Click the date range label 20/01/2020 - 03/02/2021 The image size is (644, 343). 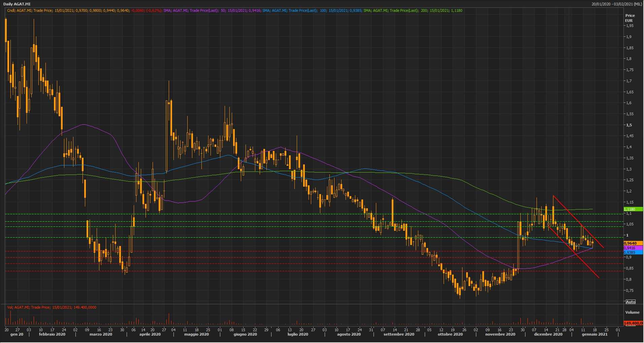(x=617, y=4)
